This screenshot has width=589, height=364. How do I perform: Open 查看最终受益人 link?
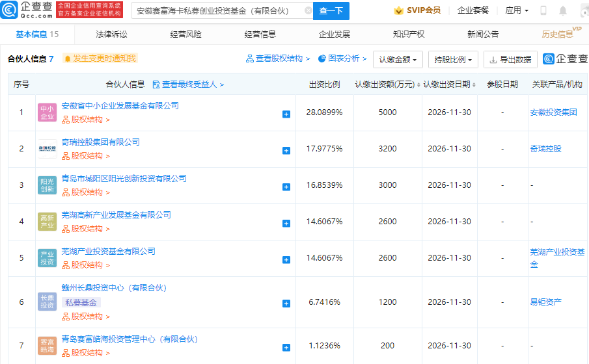[x=188, y=84]
